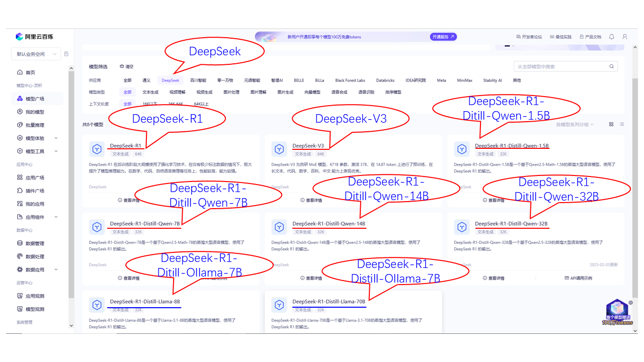Filter model type by 排序模型
Viewport: 644px width, 362px height.
393,93
